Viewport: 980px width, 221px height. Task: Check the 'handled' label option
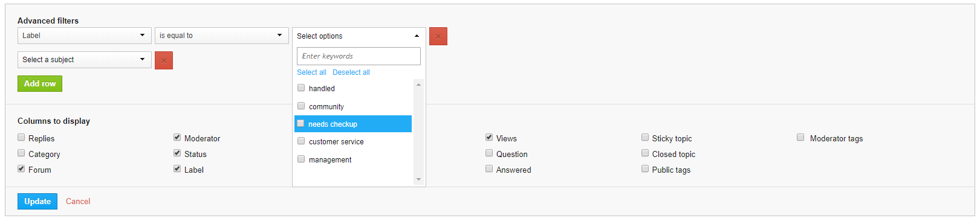(301, 88)
